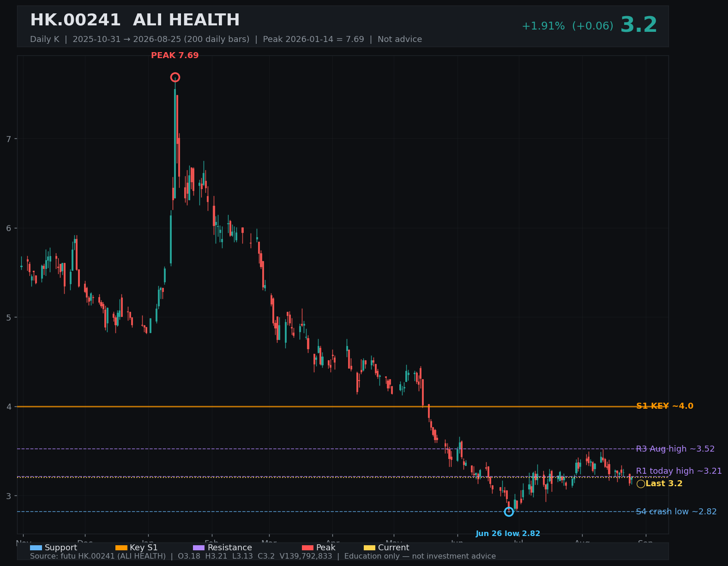
Task: Click the 'Not advice' text in the subtitle
Action: coord(400,39)
